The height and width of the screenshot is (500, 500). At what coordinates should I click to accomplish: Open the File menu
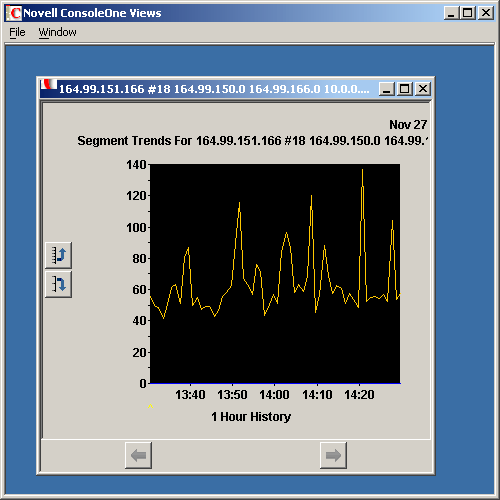coord(17,32)
